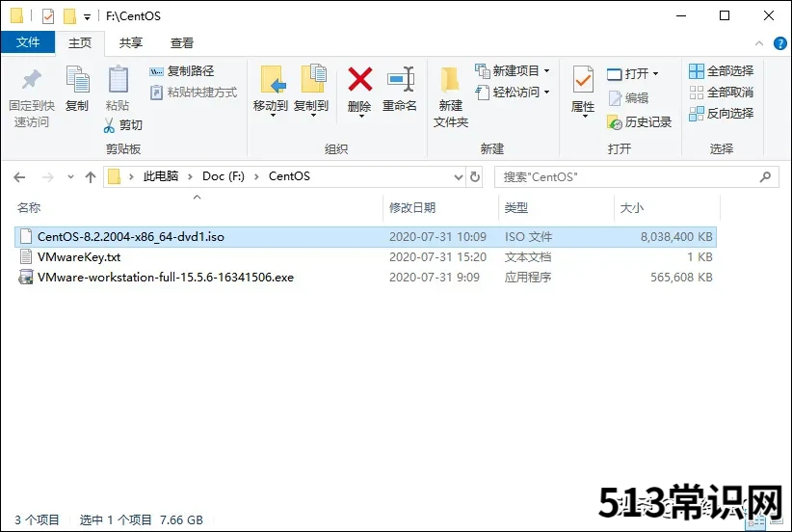Switch to 查看 View tab
Viewport: 792px width, 532px height.
click(x=182, y=43)
